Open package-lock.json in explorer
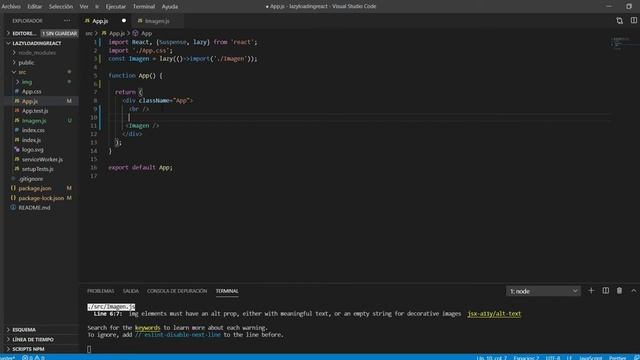640x360 pixels. coord(41,198)
